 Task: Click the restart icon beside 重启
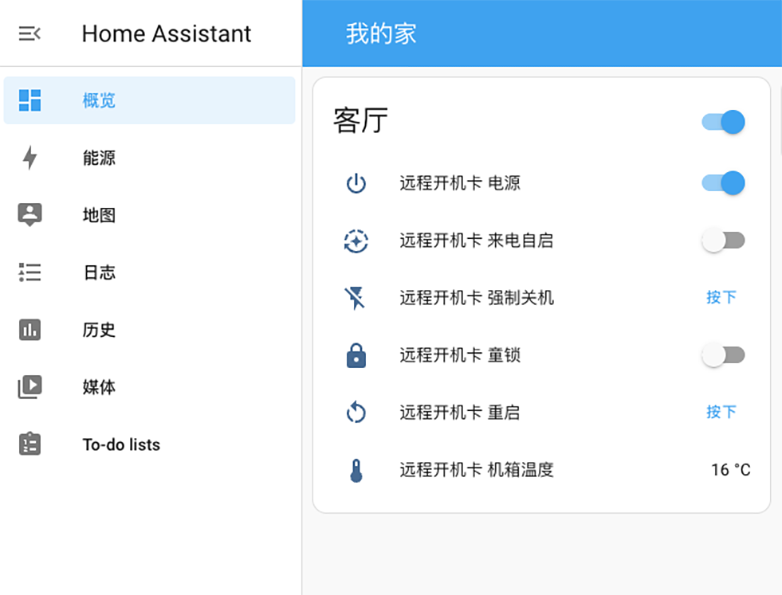[x=356, y=412]
